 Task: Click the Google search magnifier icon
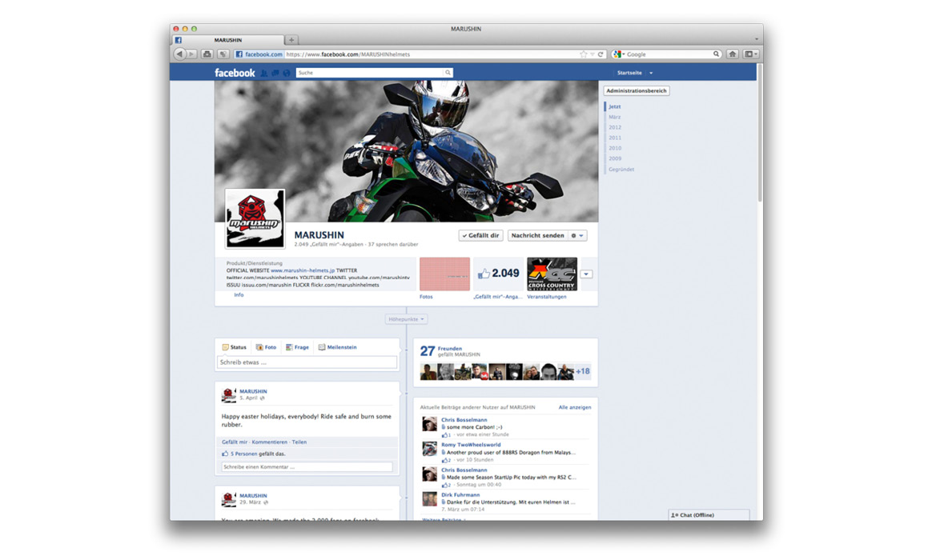click(x=717, y=54)
